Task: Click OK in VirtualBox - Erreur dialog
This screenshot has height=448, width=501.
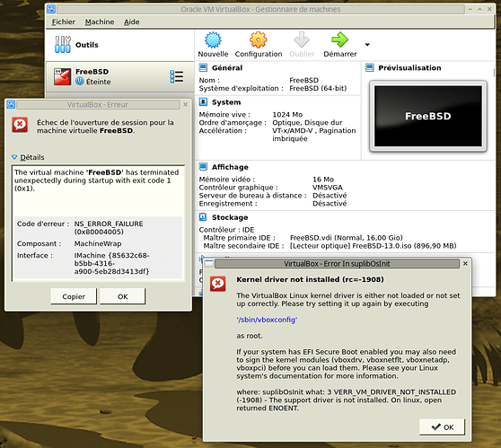Action: coord(123,296)
